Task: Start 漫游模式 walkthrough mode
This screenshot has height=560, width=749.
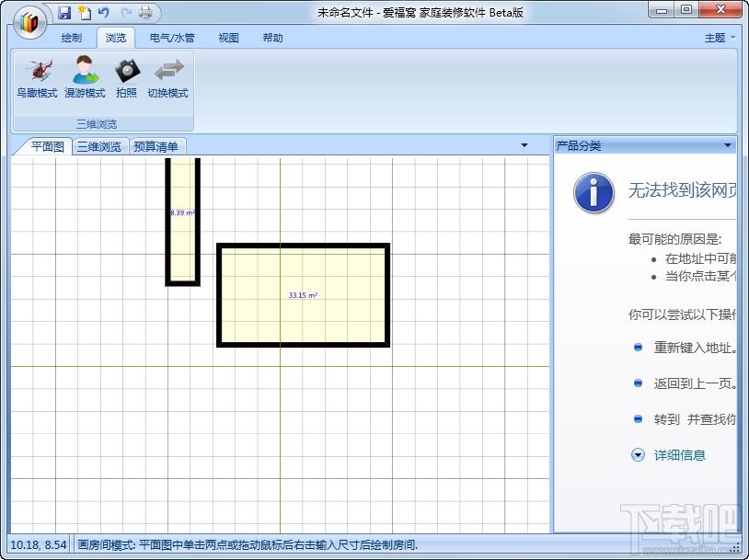Action: tap(85, 77)
